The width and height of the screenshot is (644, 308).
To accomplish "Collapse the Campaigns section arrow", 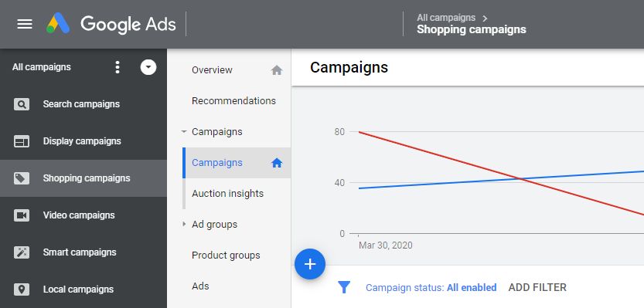I will tap(184, 132).
